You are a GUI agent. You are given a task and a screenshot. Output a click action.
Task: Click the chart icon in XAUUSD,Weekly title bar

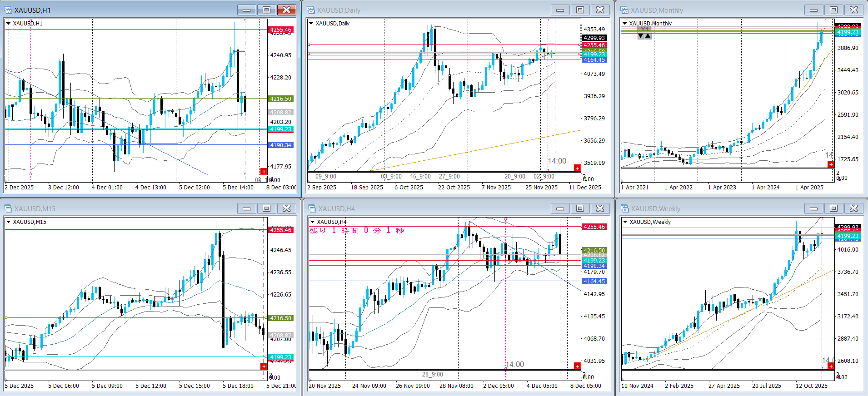tap(625, 208)
